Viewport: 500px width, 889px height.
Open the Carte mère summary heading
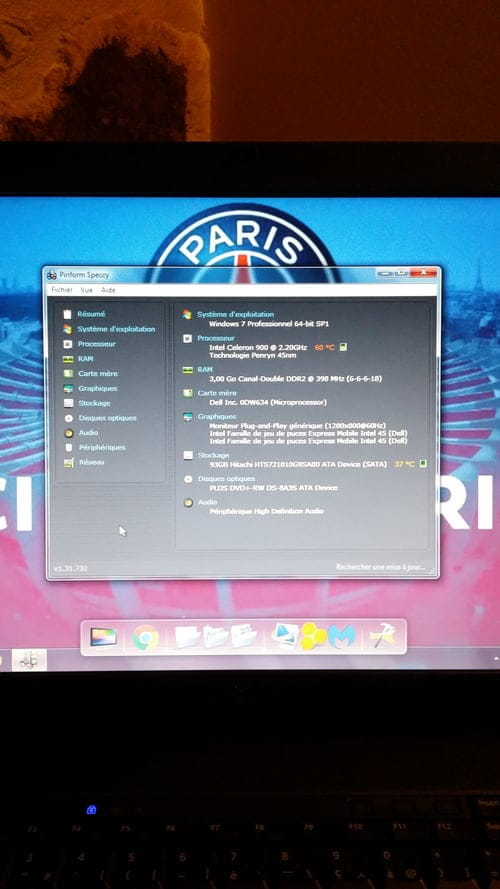217,393
